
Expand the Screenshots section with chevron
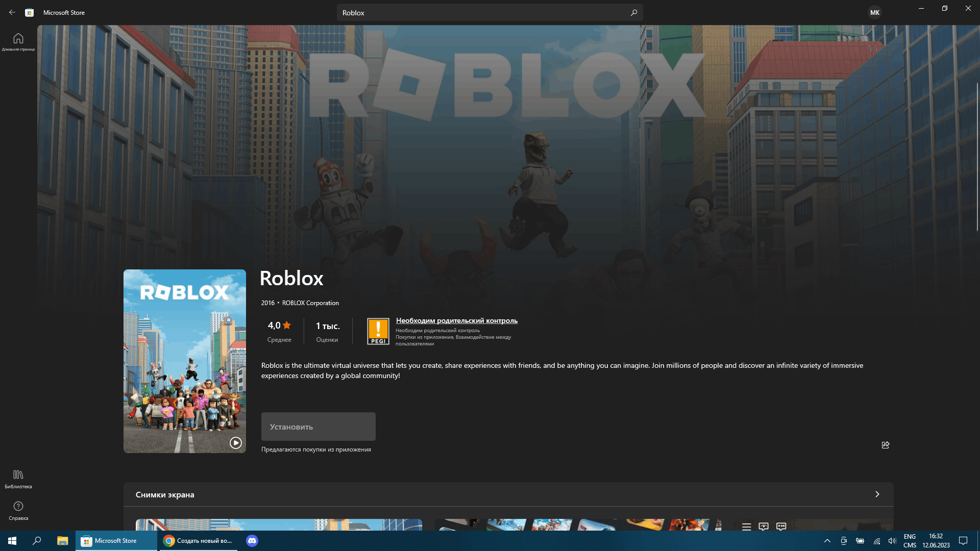point(877,494)
